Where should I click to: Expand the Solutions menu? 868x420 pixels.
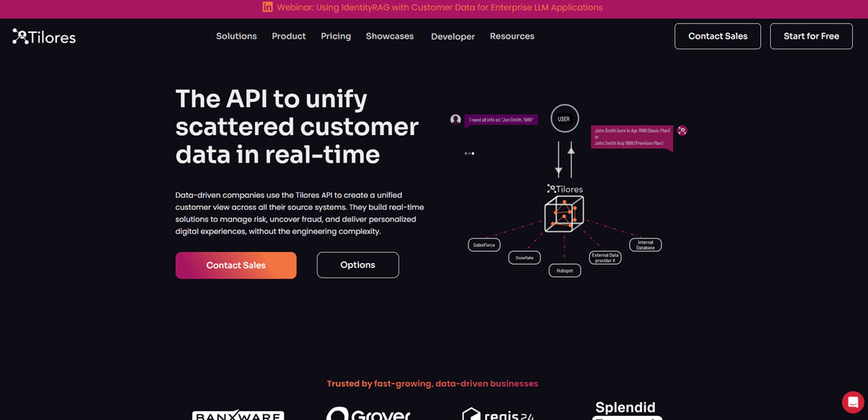pos(236,36)
